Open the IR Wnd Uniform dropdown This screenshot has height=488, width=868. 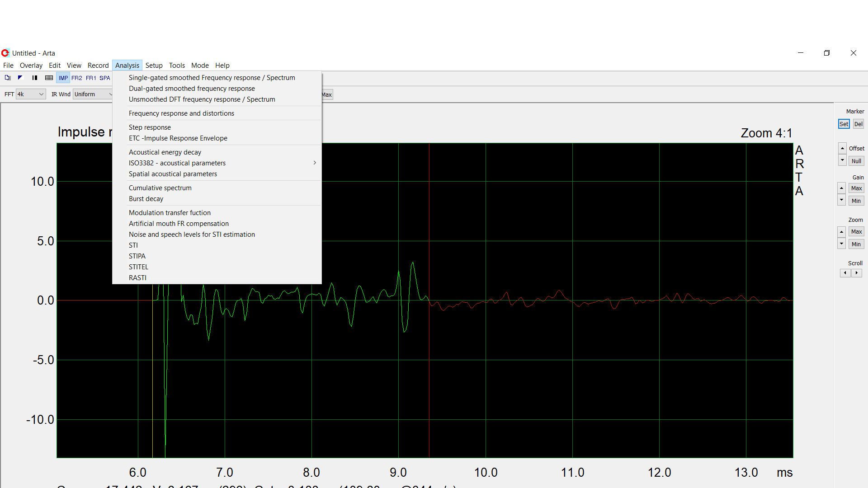click(x=93, y=94)
